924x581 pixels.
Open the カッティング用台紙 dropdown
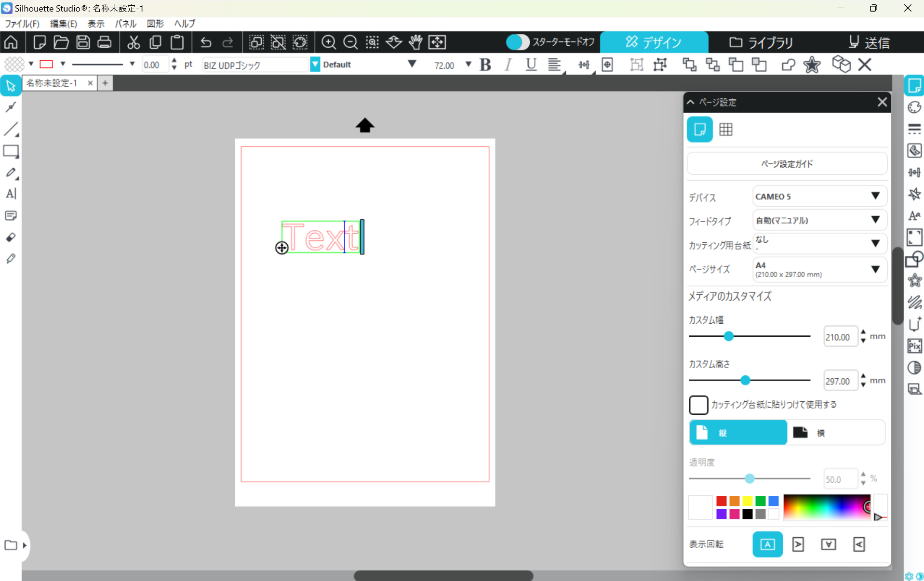pos(819,244)
